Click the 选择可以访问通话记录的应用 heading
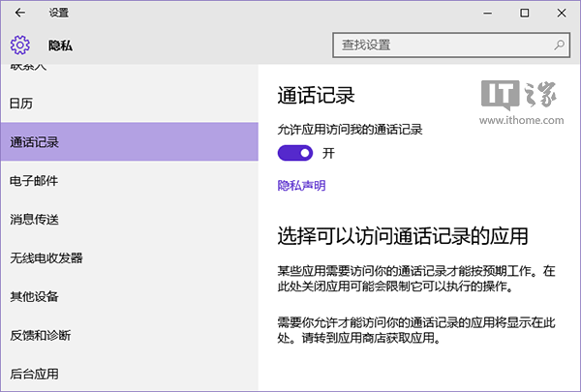 [x=402, y=236]
